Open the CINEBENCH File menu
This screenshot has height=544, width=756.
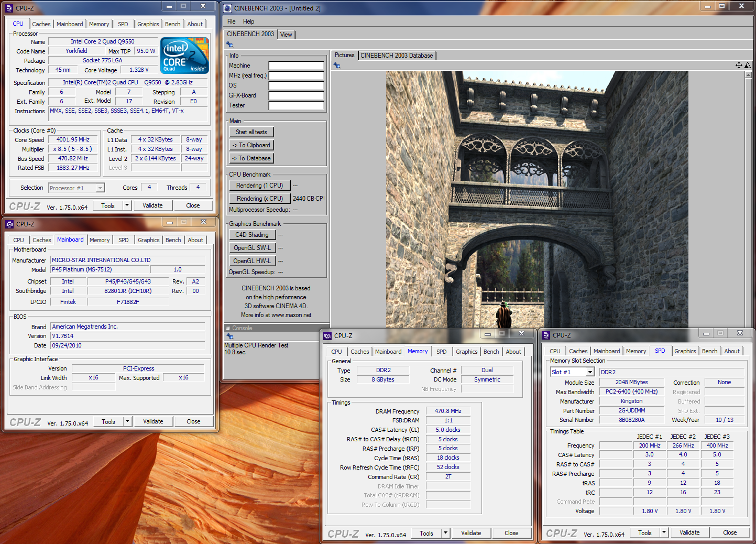(x=231, y=21)
